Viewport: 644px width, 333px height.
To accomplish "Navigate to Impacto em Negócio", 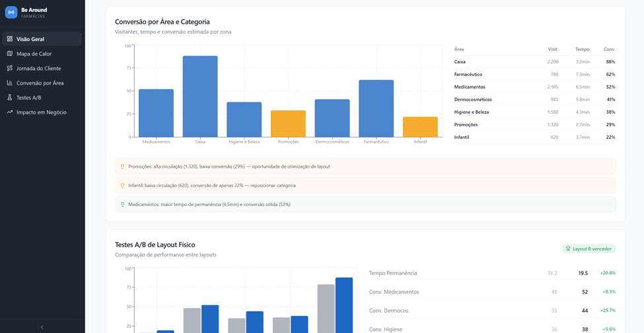I will [42, 112].
